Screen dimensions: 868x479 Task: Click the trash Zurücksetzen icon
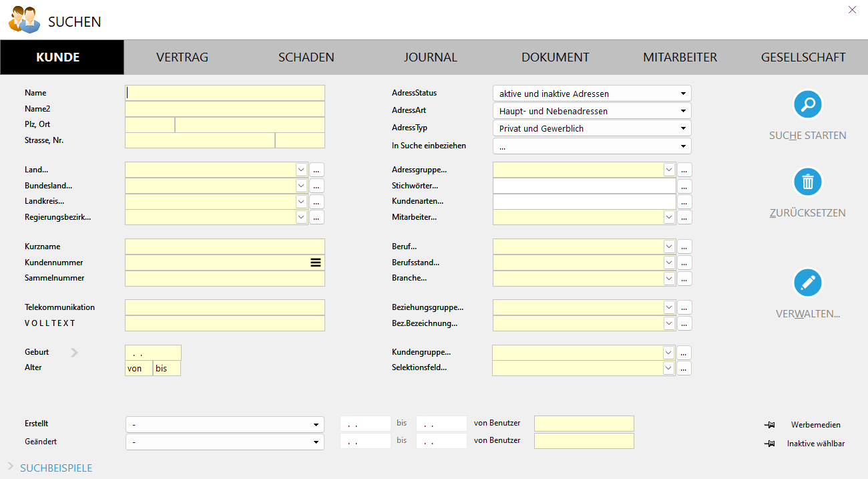click(807, 182)
